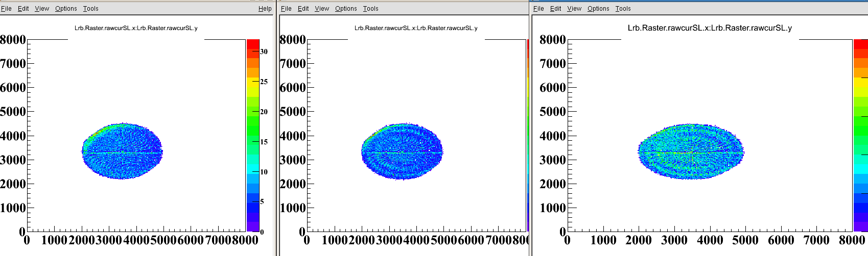Open Edit menu in left canvas window
The height and width of the screenshot is (256, 868).
click(24, 9)
